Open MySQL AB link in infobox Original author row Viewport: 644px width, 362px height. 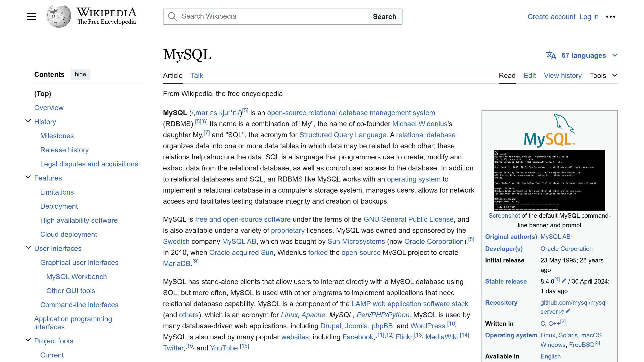[555, 237]
